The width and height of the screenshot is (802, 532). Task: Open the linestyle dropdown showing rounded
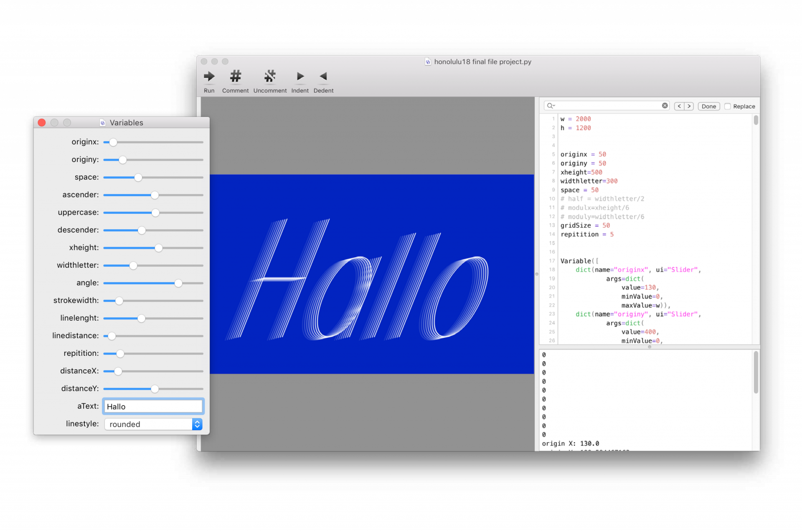(153, 424)
